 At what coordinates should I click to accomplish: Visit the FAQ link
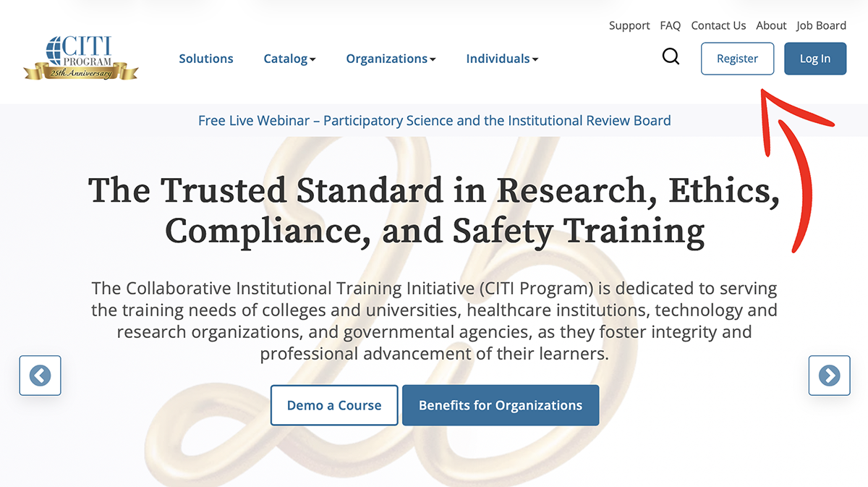tap(671, 25)
